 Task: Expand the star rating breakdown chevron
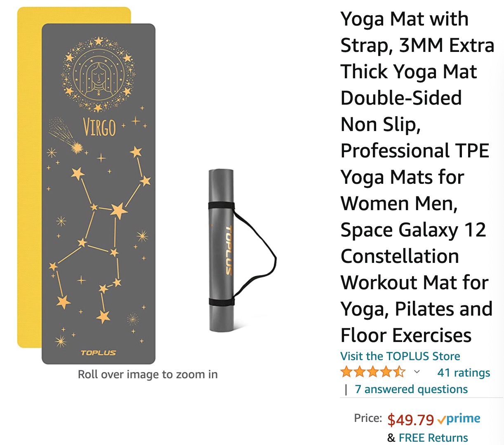point(417,372)
